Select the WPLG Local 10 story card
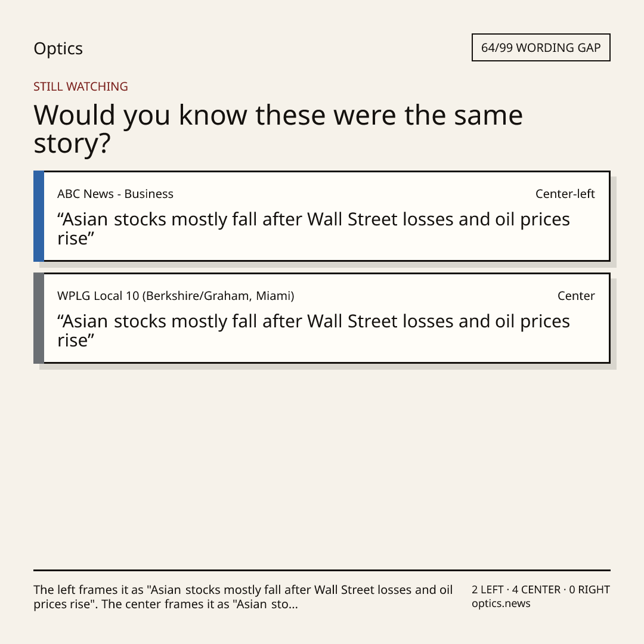Image resolution: width=644 pixels, height=644 pixels. (322, 318)
